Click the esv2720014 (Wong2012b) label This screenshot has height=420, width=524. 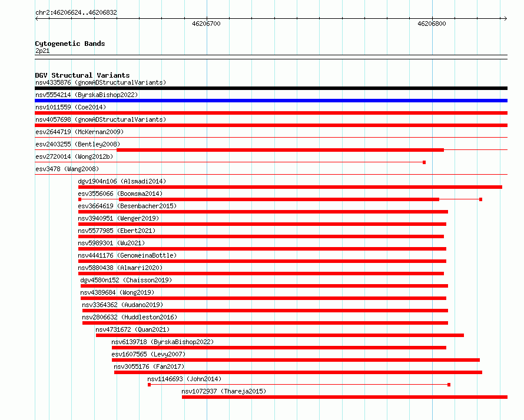coord(74,156)
